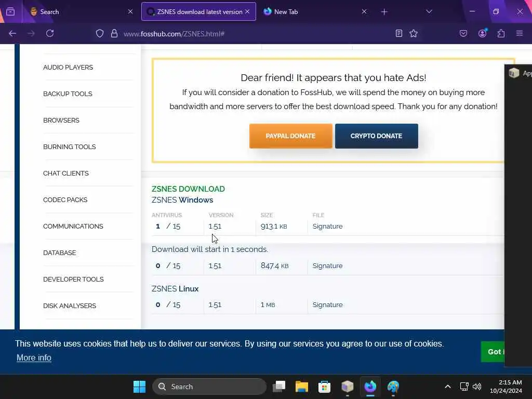Toggle reader view icon in address bar
The width and height of the screenshot is (532, 399).
(399, 33)
